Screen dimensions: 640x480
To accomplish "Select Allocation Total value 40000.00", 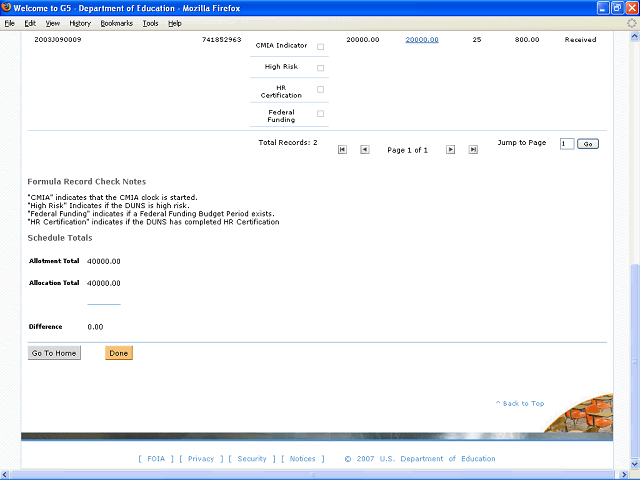I will 104,283.
